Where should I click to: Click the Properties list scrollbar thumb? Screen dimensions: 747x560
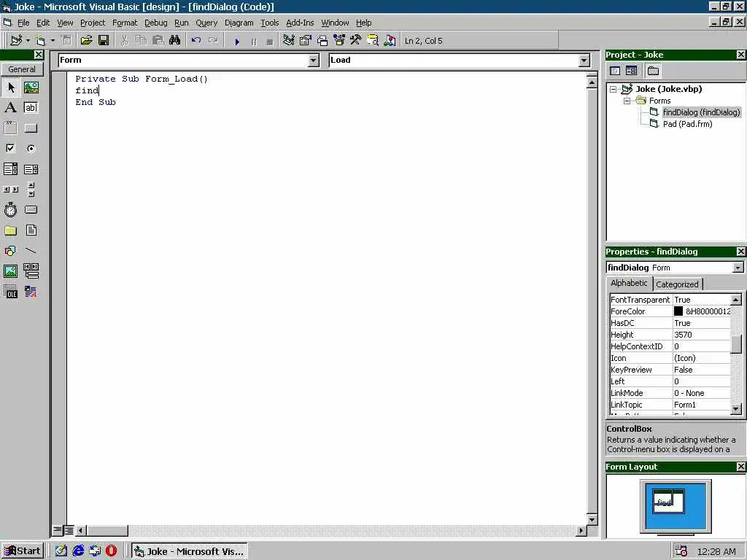(x=736, y=344)
